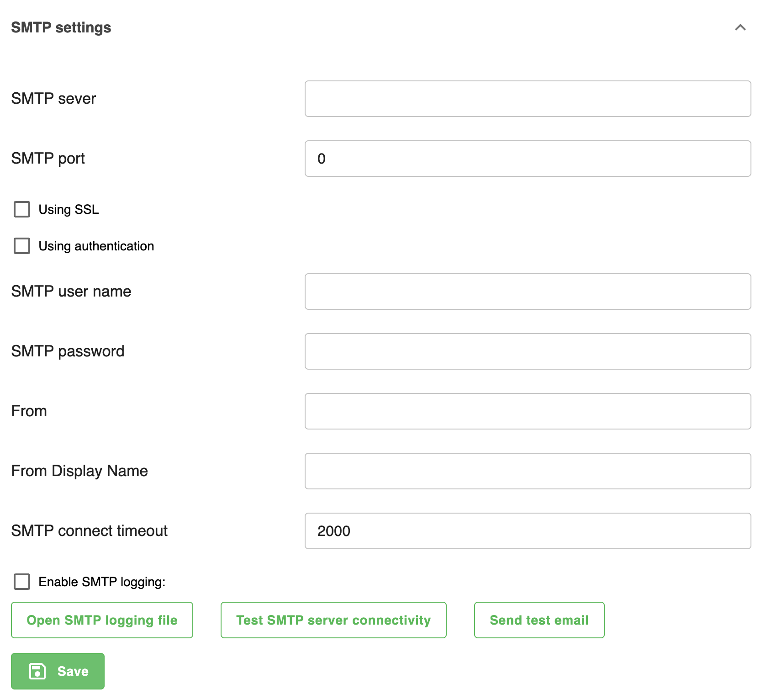Focus the SMTP password field

click(528, 351)
